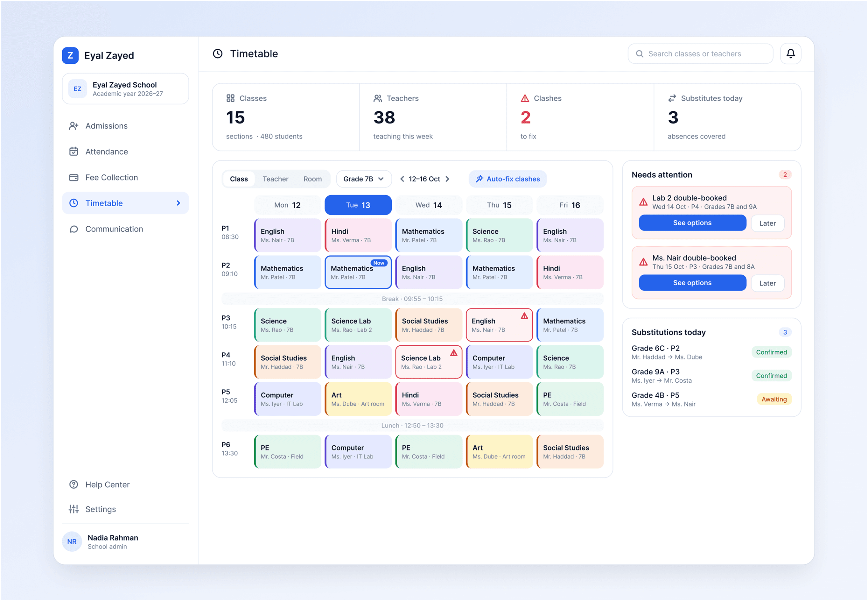Switch to the Class view tab
868x601 pixels.
point(239,179)
